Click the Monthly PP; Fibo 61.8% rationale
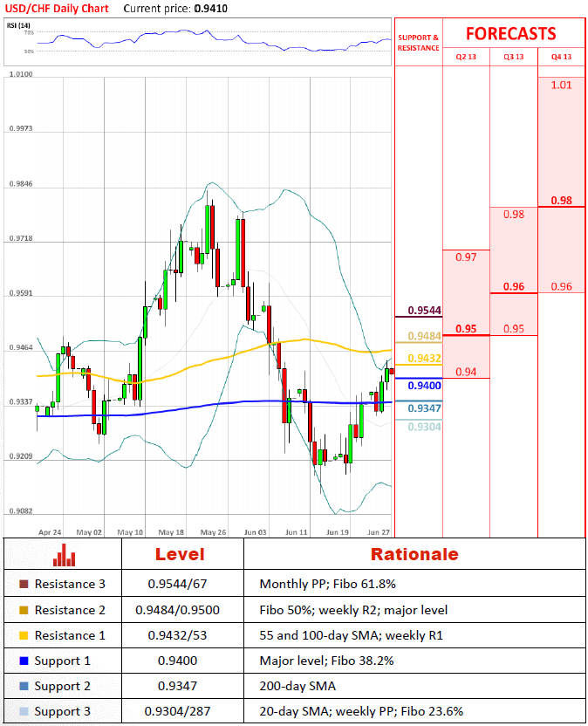 click(x=327, y=584)
